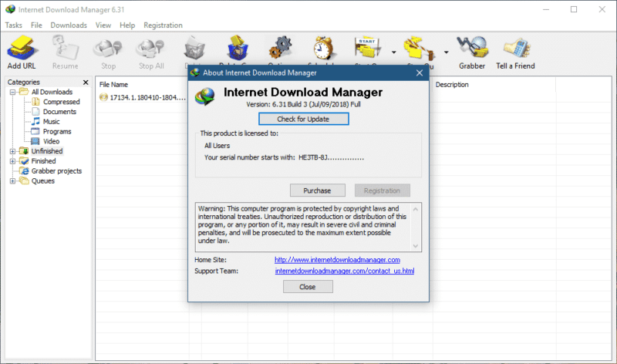Select the 17134.1.180410-1804 file row
The width and height of the screenshot is (617, 364).
[x=143, y=97]
